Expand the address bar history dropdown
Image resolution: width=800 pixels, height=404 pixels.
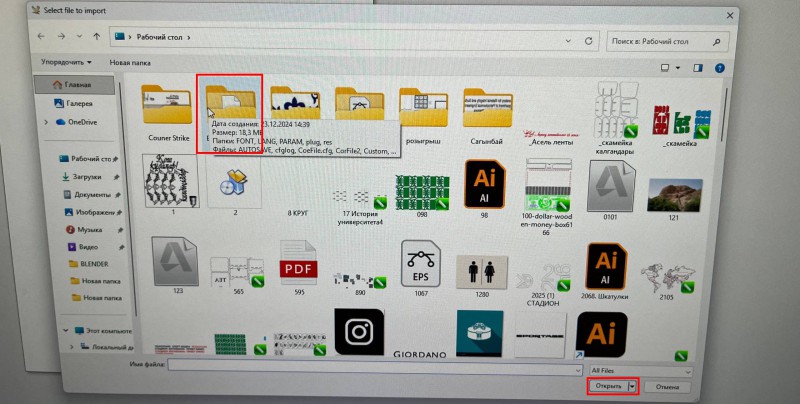click(x=568, y=40)
